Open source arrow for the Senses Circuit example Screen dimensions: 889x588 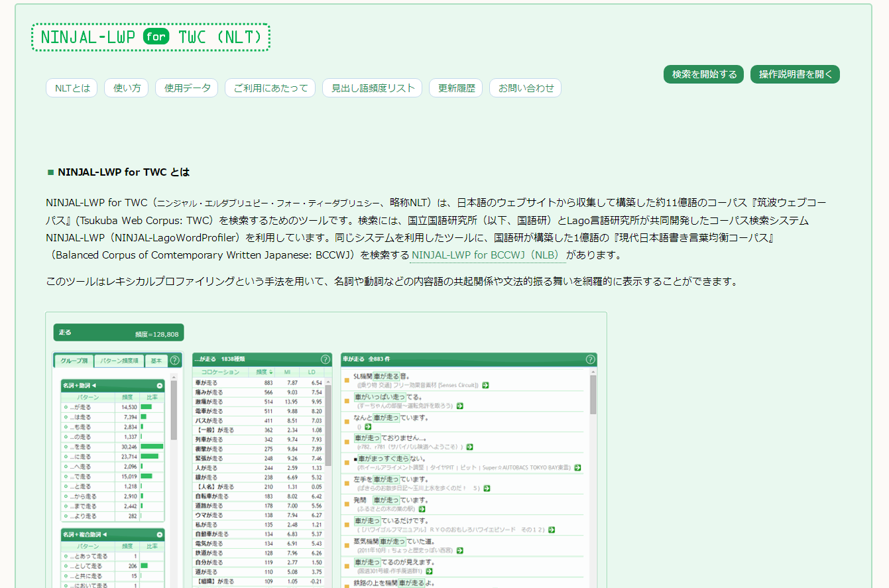(x=486, y=385)
